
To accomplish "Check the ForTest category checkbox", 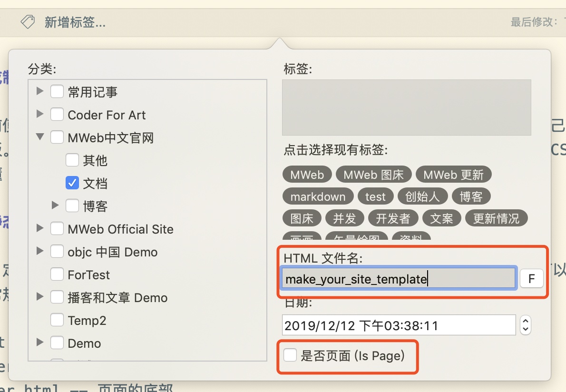I will coord(57,274).
